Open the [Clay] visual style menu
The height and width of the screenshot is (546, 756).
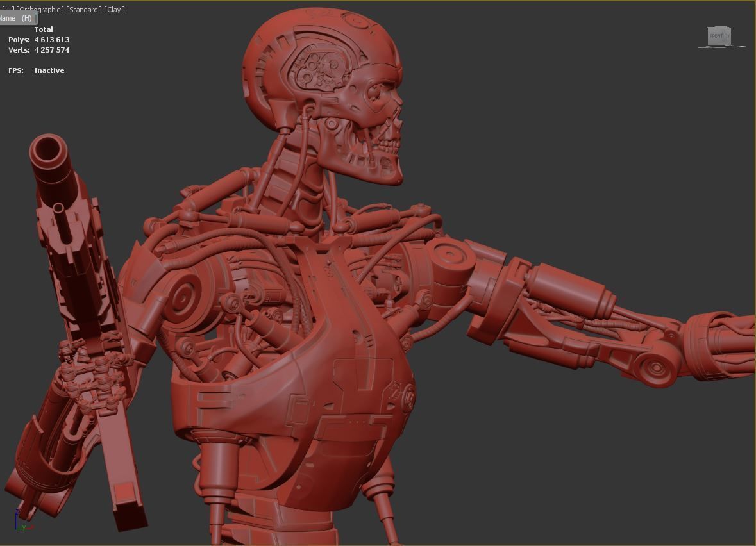[x=114, y=10]
